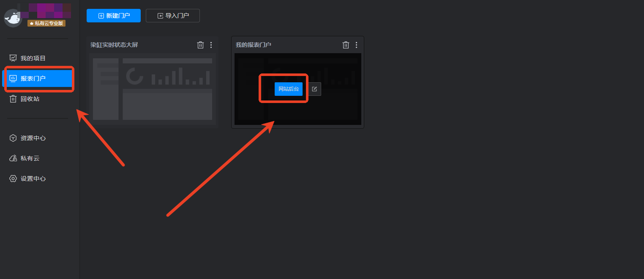Click the 染缸实时状态大屏 preview thumbnail
644x279 pixels.
[x=152, y=89]
